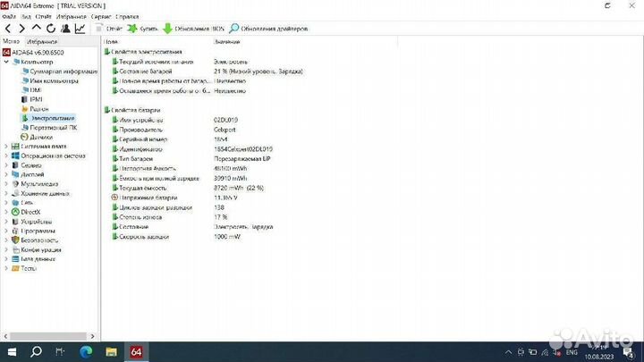The width and height of the screenshot is (644, 362).
Task: Expand the Сеть tree node
Action: click(6, 203)
